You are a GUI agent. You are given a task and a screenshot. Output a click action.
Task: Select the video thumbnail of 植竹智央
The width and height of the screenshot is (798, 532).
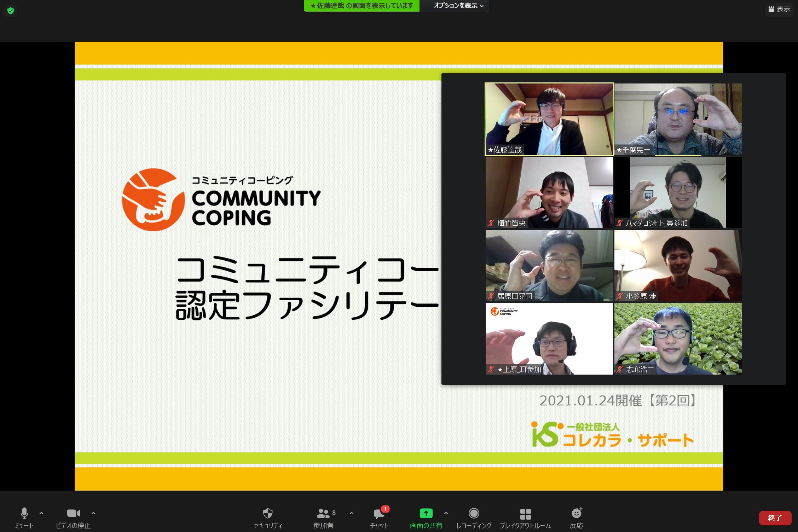click(549, 192)
